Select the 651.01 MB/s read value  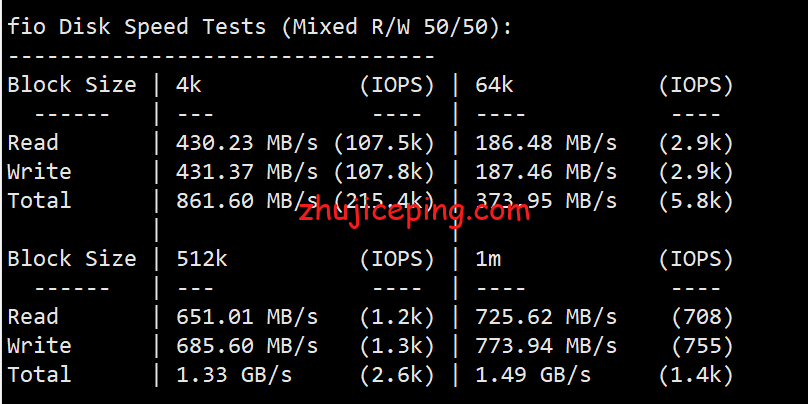point(246,317)
